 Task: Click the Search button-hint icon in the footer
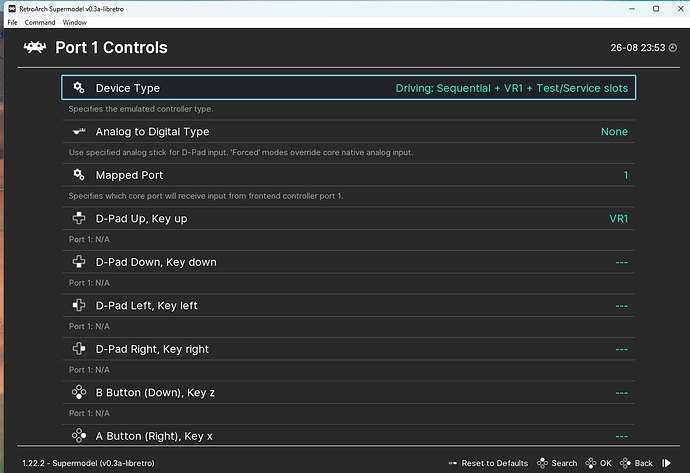[x=542, y=463]
